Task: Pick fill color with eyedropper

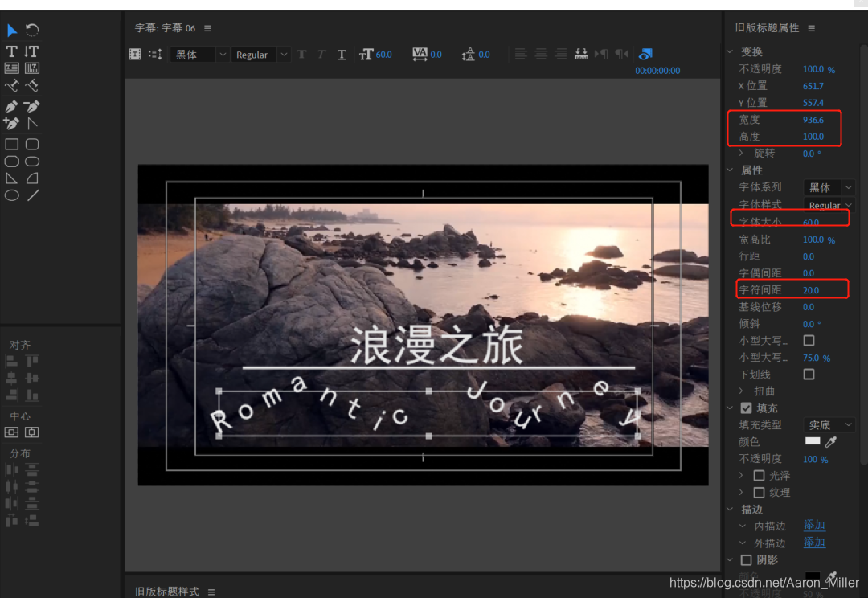Action: [x=831, y=441]
